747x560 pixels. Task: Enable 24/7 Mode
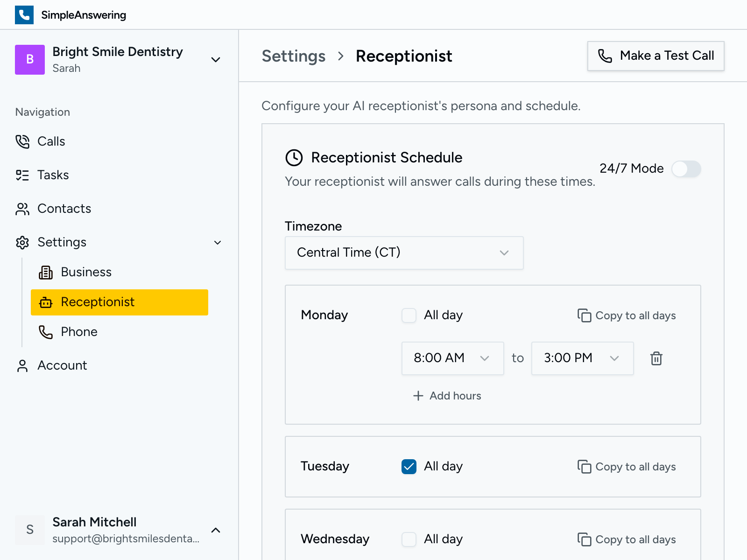pyautogui.click(x=686, y=169)
